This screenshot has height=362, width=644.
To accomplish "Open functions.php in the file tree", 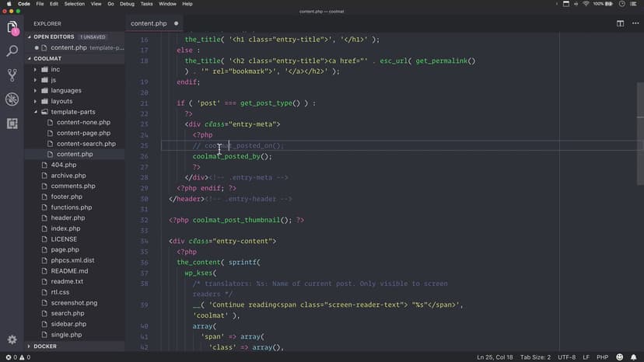I will tap(72, 207).
